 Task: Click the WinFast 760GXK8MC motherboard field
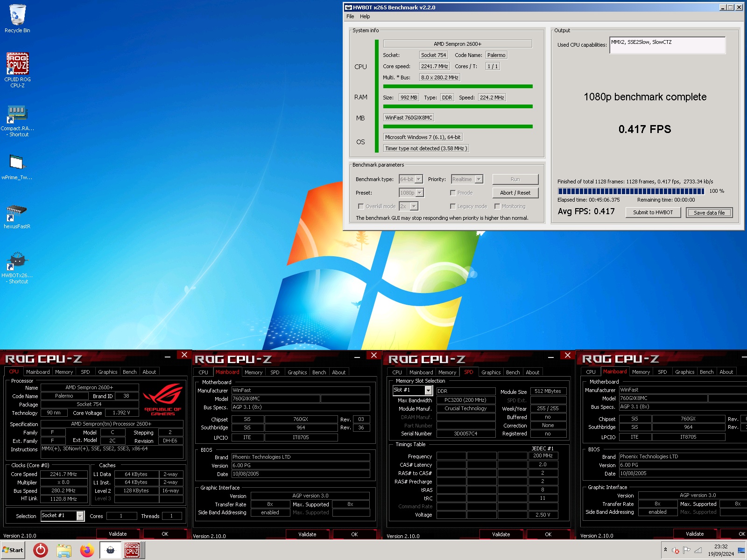[x=409, y=118]
